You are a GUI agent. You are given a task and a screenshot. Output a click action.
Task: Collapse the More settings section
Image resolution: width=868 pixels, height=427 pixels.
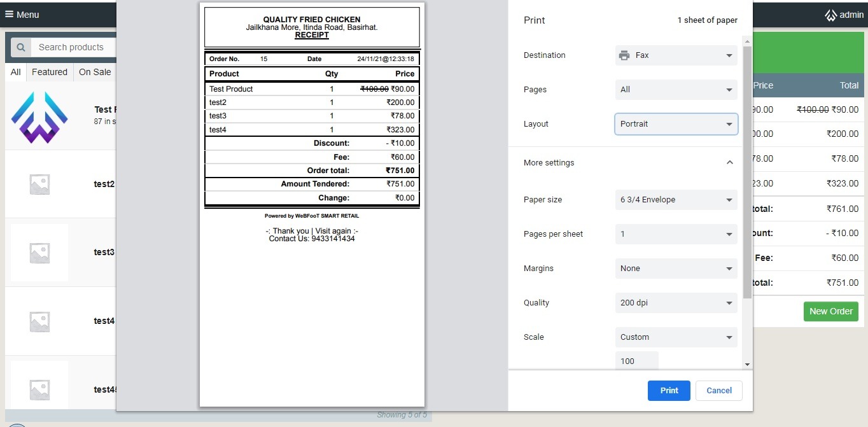point(729,163)
